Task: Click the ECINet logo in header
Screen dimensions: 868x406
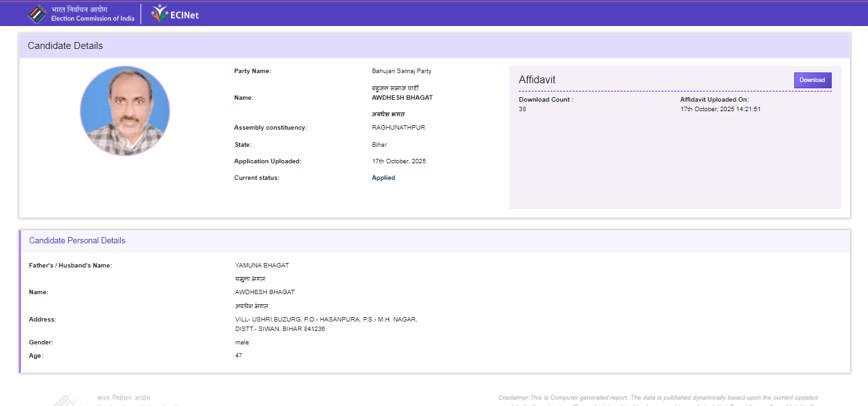Action: point(175,14)
